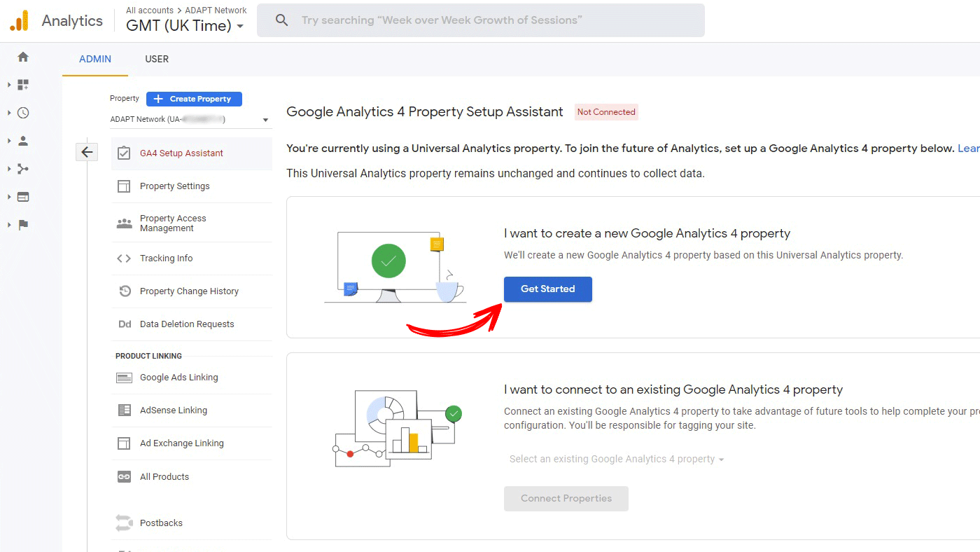Click Property Access Management people icon
Image resolution: width=980 pixels, height=552 pixels.
[x=124, y=223]
